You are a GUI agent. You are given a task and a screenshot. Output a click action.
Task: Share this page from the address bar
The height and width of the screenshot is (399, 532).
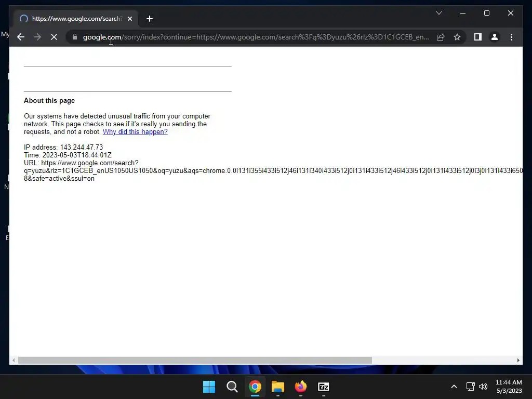pyautogui.click(x=441, y=37)
